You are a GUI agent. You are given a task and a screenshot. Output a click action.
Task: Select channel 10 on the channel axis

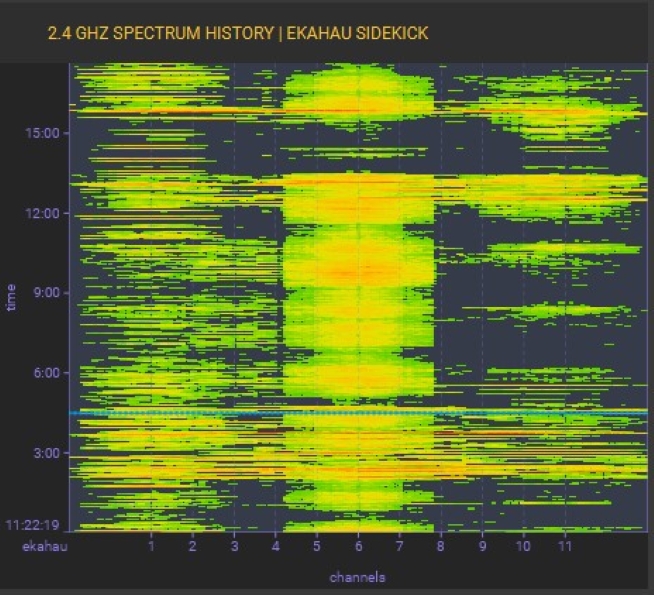(x=523, y=547)
